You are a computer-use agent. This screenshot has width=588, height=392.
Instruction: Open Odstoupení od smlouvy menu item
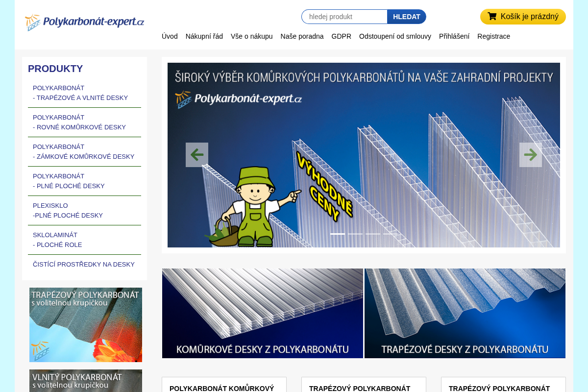(x=395, y=36)
